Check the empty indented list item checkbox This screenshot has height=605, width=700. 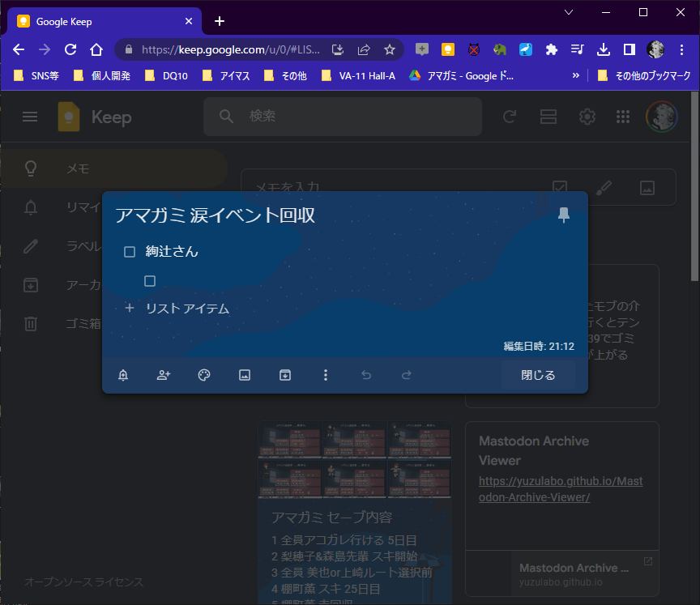[x=149, y=281]
